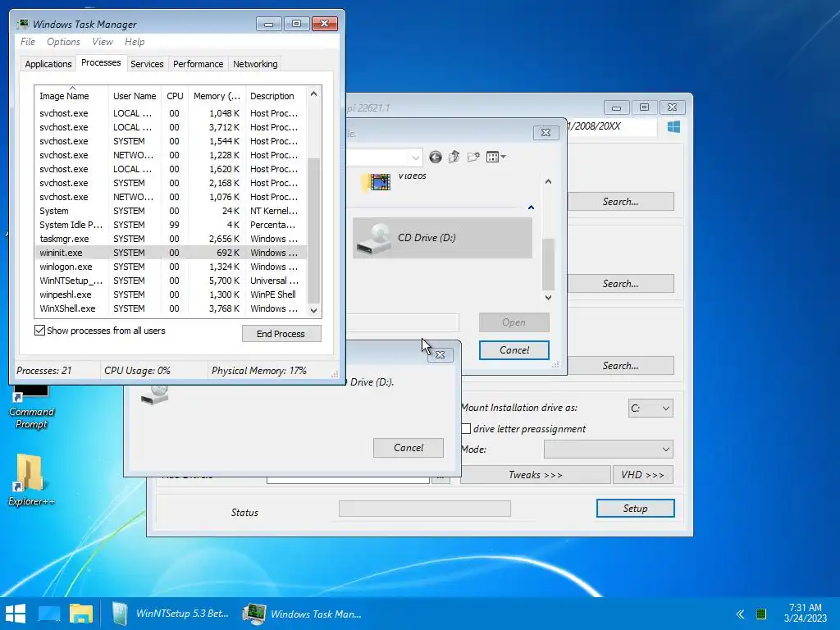Select the WinNTSetup_ process row
Viewport: 840px width, 630px height.
[171, 281]
